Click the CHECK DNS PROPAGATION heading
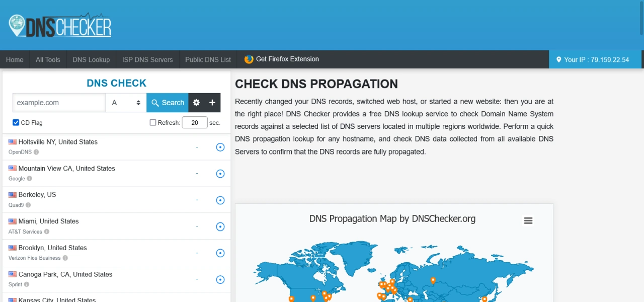Image resolution: width=644 pixels, height=302 pixels. click(316, 84)
